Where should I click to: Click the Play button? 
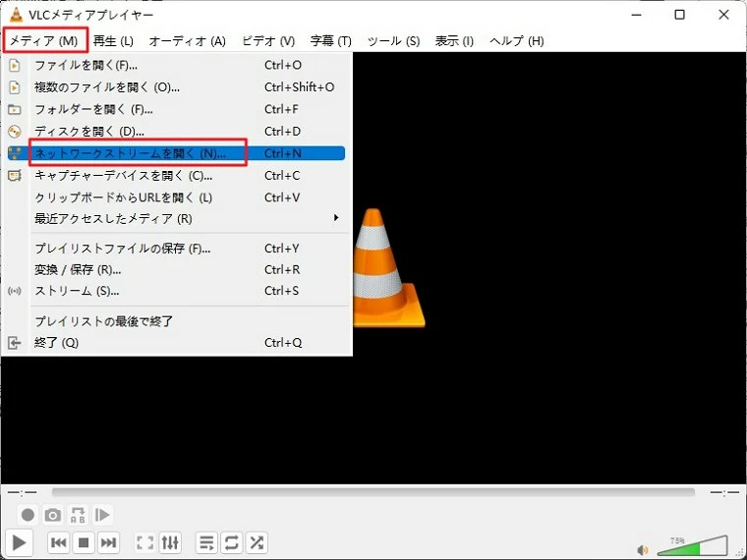(x=19, y=542)
